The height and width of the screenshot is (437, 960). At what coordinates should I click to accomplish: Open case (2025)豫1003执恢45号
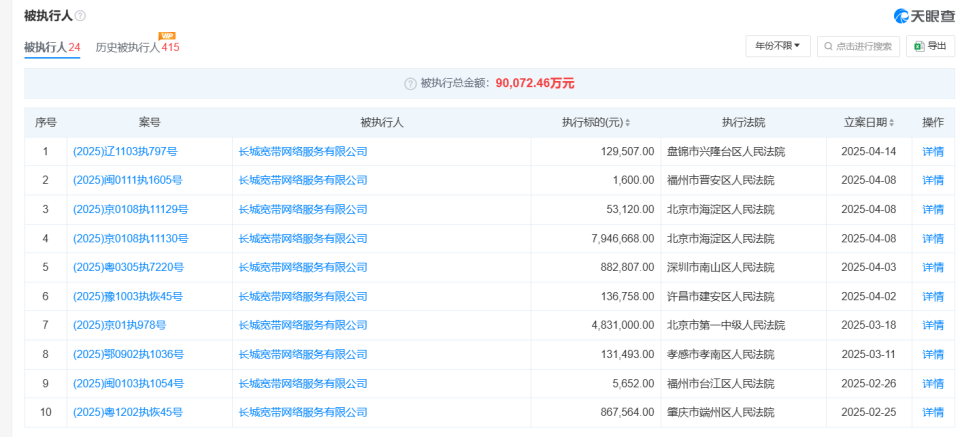coord(127,297)
